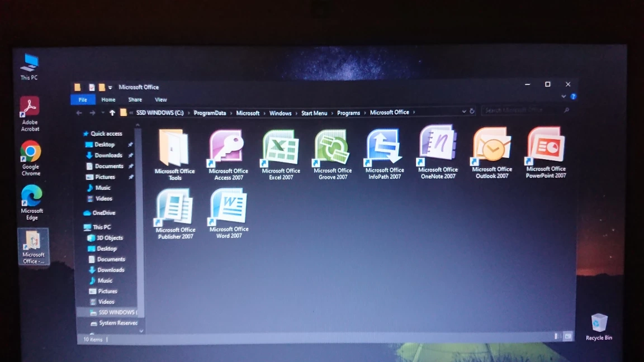Viewport: 644px width, 362px height.
Task: Expand the ribbon using the chevron
Action: 563,97
